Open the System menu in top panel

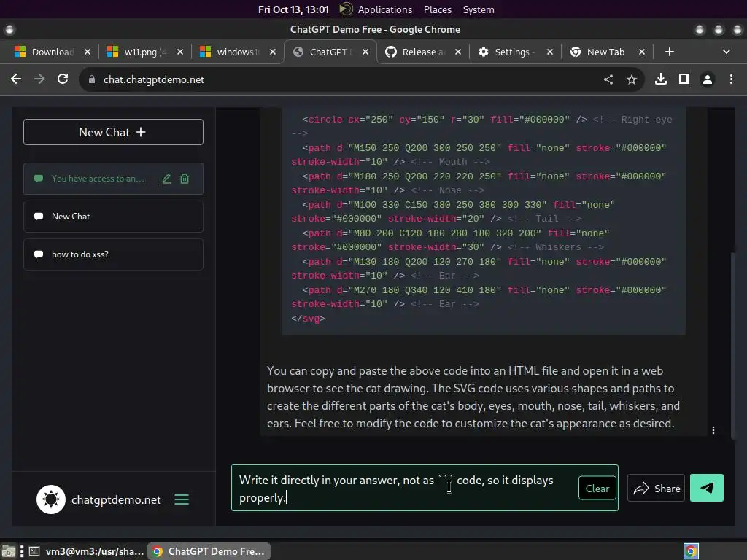click(479, 9)
